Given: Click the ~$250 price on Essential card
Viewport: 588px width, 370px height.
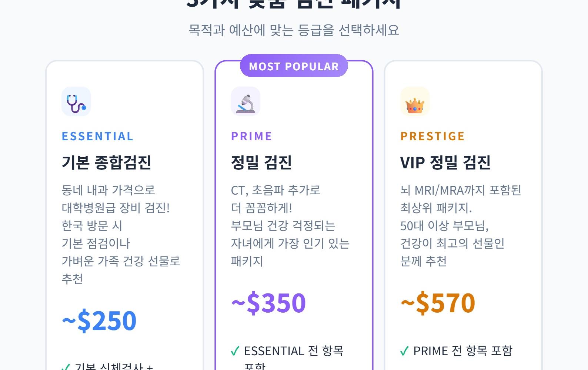Looking at the screenshot, I should pos(99,320).
